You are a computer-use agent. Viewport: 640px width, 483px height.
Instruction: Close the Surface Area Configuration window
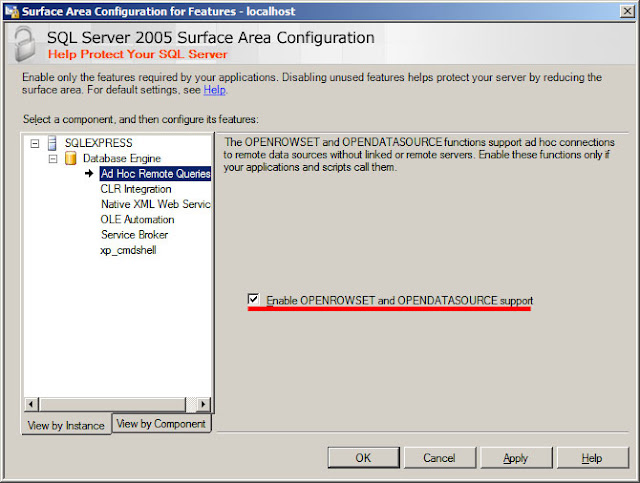(x=627, y=11)
